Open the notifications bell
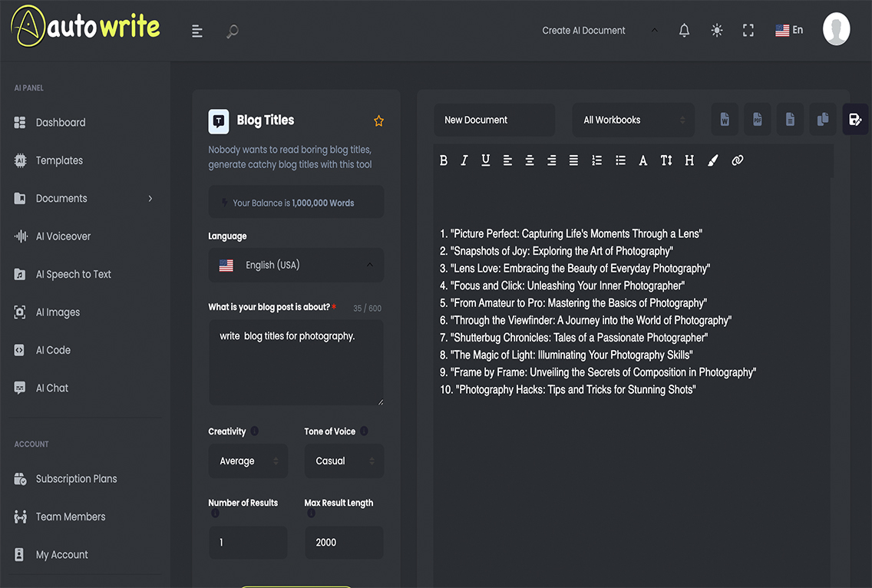Viewport: 872px width, 588px height. 684,31
